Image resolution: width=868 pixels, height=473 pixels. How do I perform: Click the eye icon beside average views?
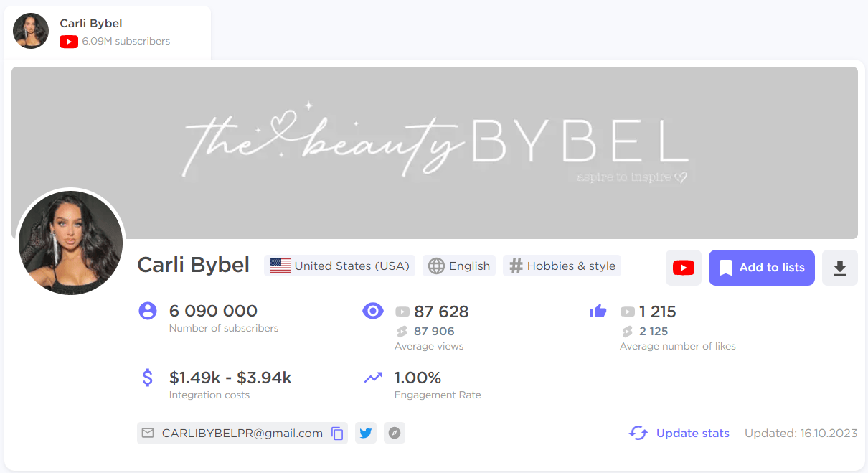point(373,311)
